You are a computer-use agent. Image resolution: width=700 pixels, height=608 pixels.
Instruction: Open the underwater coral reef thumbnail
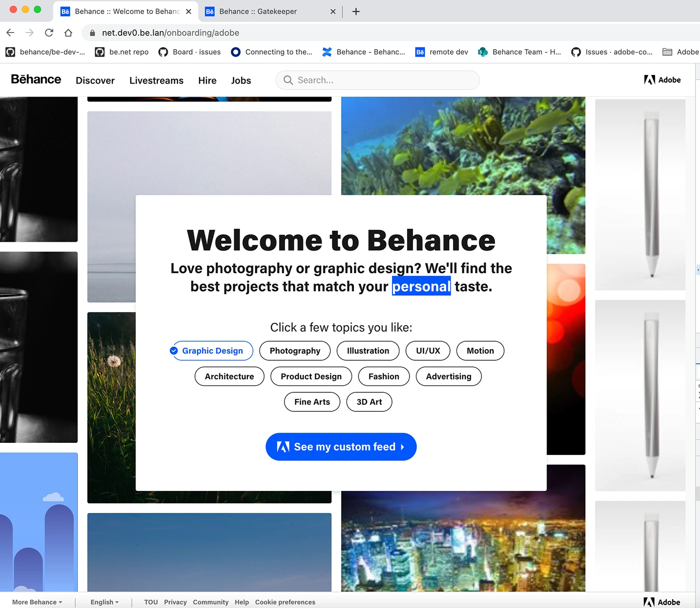462,145
